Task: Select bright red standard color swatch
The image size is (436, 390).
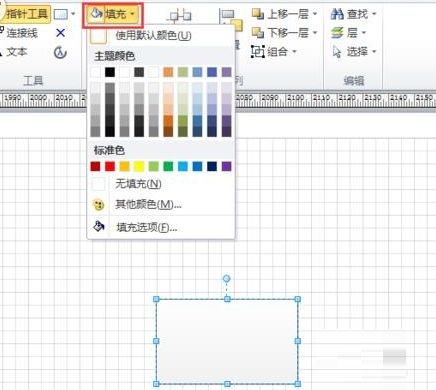Action: click(110, 166)
